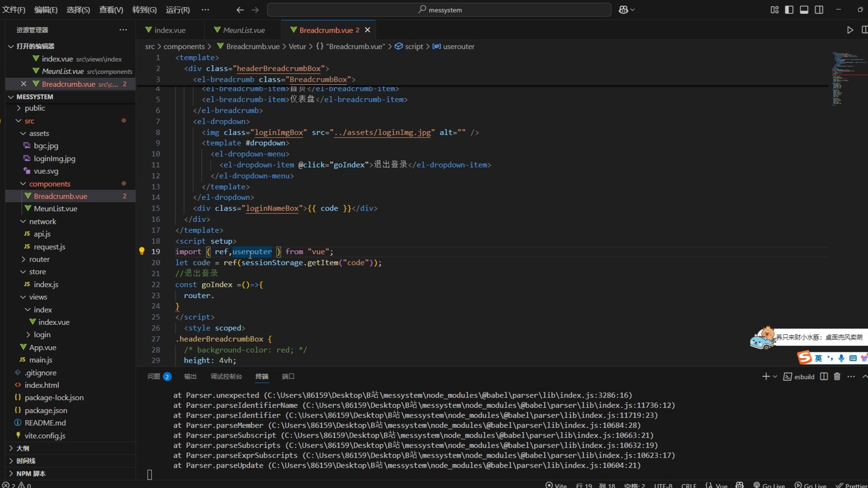Kill terminal with the trash icon
The width and height of the screenshot is (868, 488).
click(837, 376)
